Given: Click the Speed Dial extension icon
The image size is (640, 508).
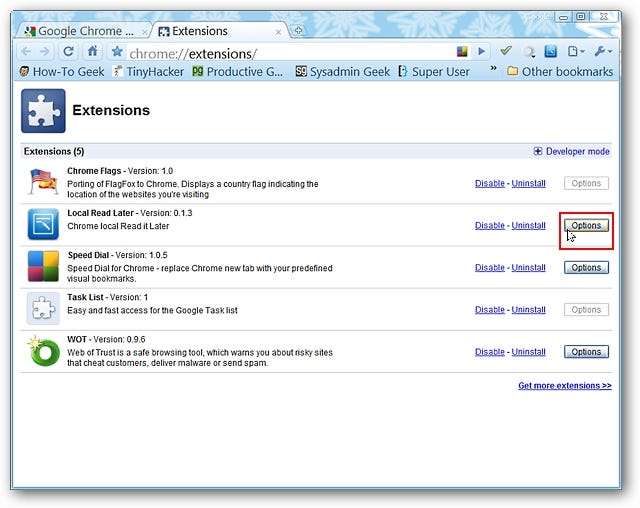Looking at the screenshot, I should point(43,266).
